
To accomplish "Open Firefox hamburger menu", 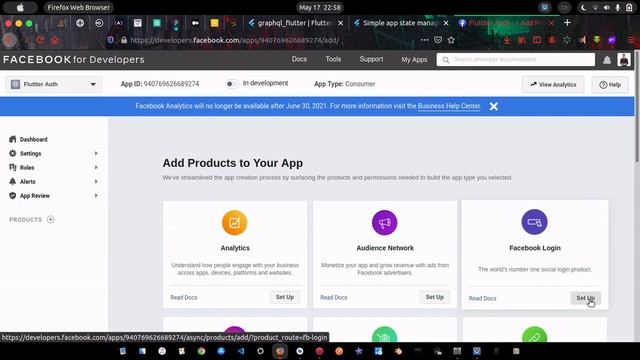I will tap(632, 40).
